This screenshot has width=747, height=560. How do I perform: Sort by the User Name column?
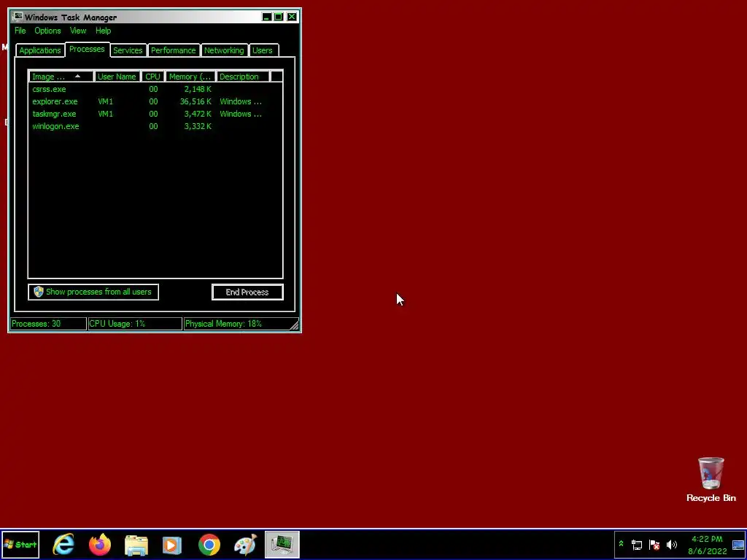(x=117, y=77)
